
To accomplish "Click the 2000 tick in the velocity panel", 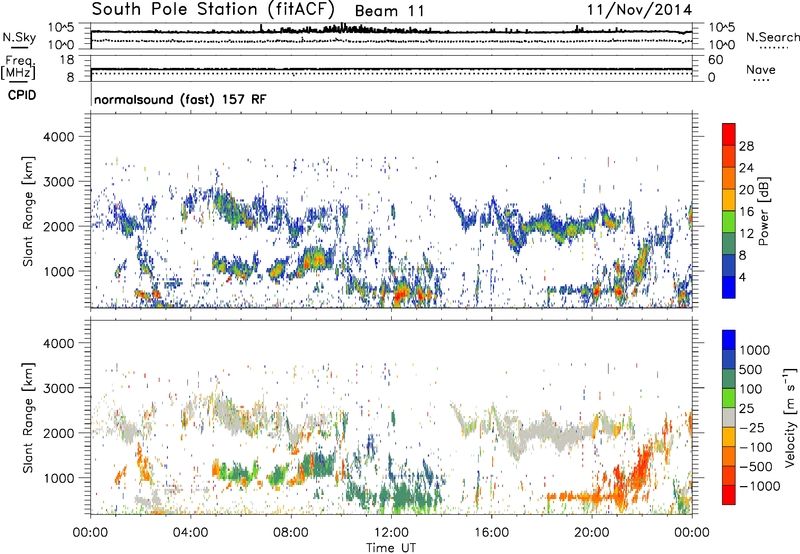I will (59, 433).
